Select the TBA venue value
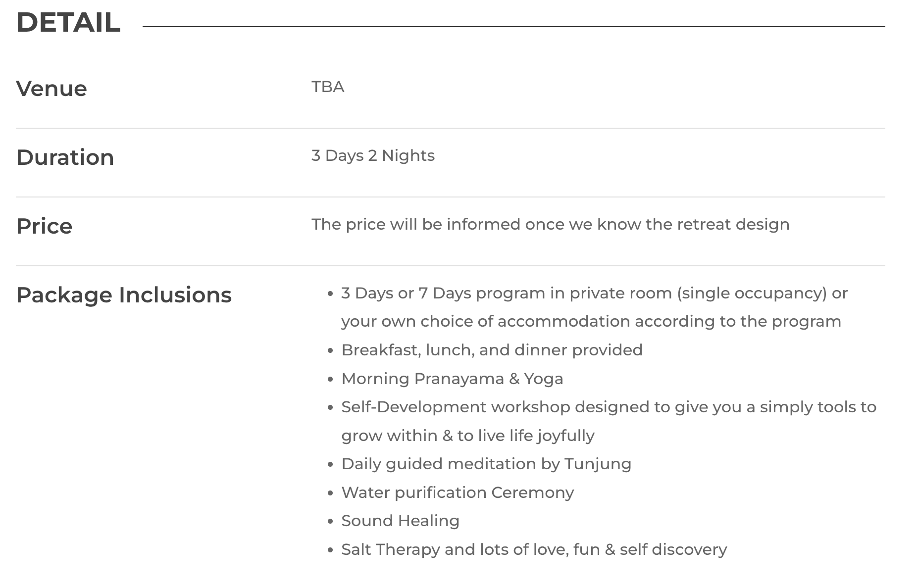 tap(328, 87)
